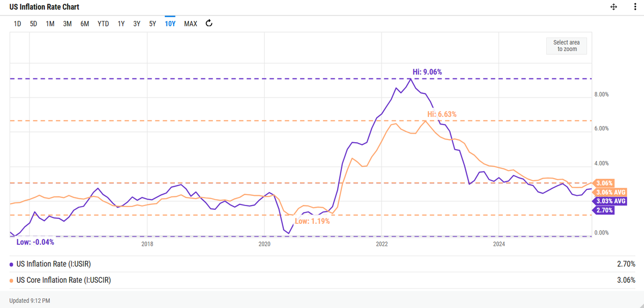
Task: Click the 2020 x-axis label
Action: pyautogui.click(x=265, y=244)
